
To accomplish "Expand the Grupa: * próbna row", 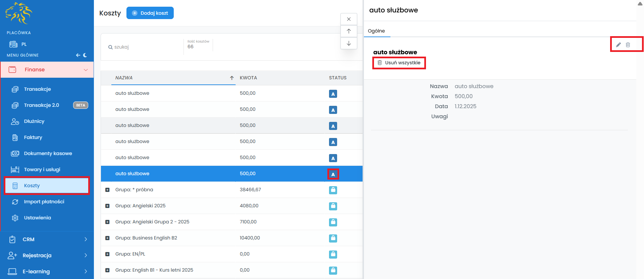I will (107, 190).
